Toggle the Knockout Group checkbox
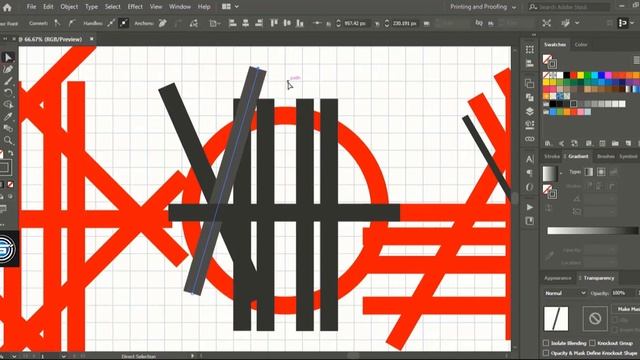Viewport: 640px width, 360px height. coord(592,343)
